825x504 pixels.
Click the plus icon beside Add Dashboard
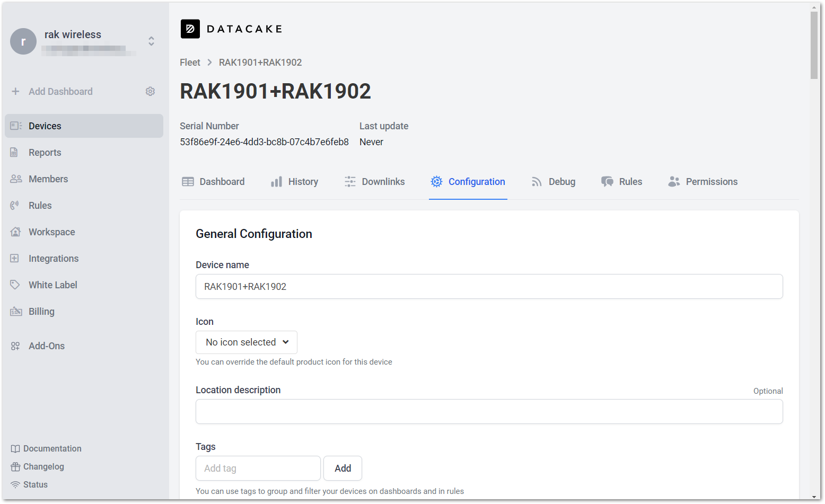click(x=16, y=92)
